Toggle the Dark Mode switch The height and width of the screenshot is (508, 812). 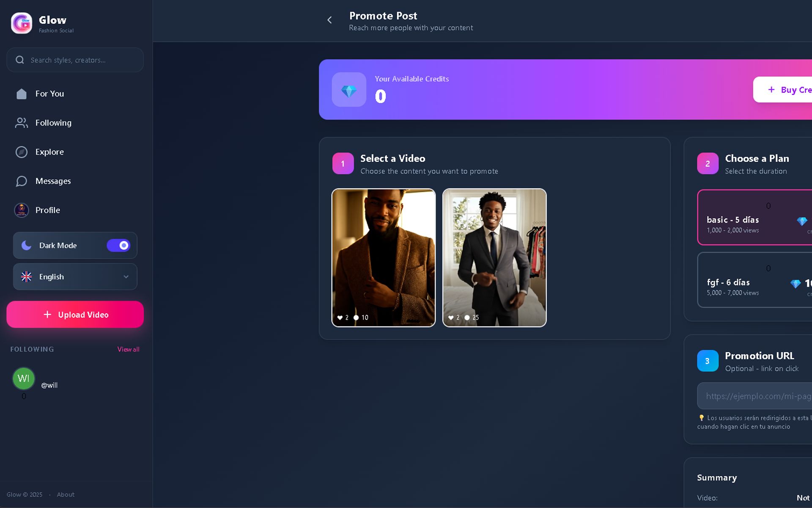pyautogui.click(x=118, y=246)
